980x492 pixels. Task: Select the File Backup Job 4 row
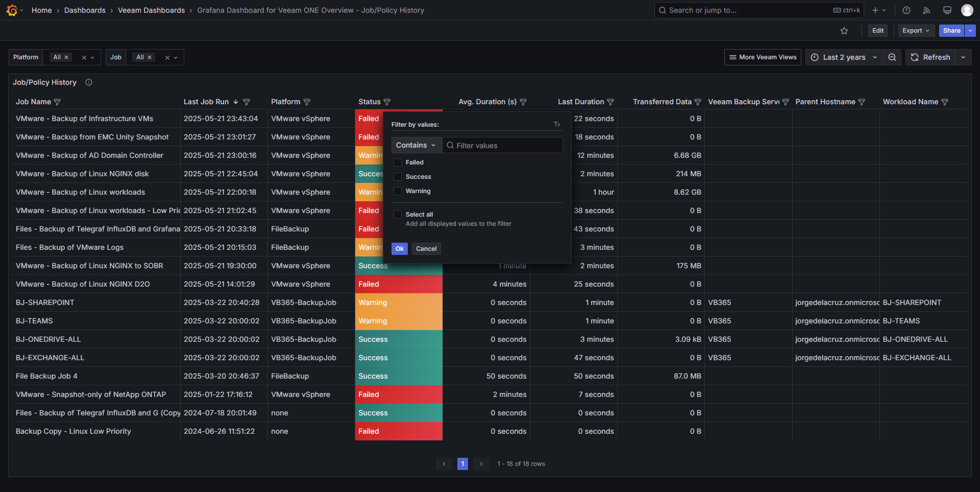coord(490,376)
